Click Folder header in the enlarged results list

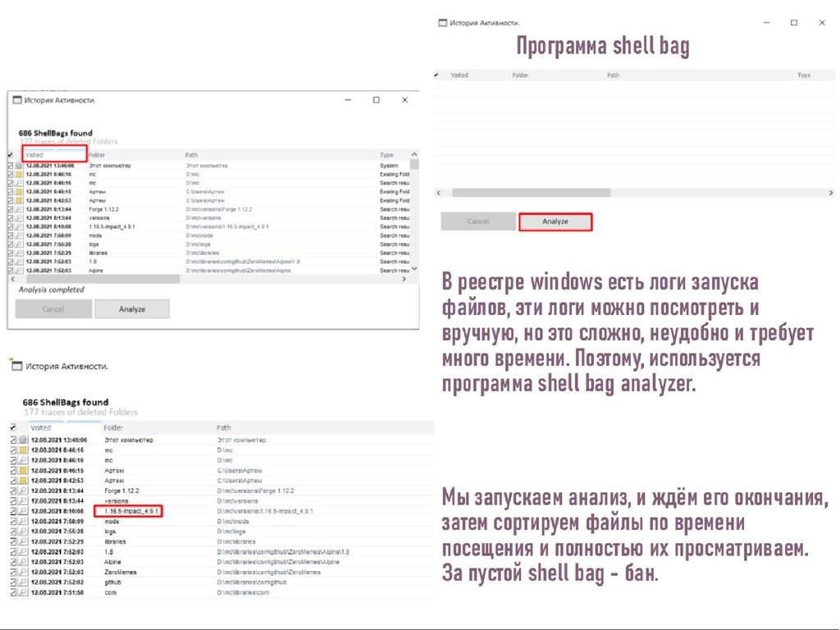[113, 427]
